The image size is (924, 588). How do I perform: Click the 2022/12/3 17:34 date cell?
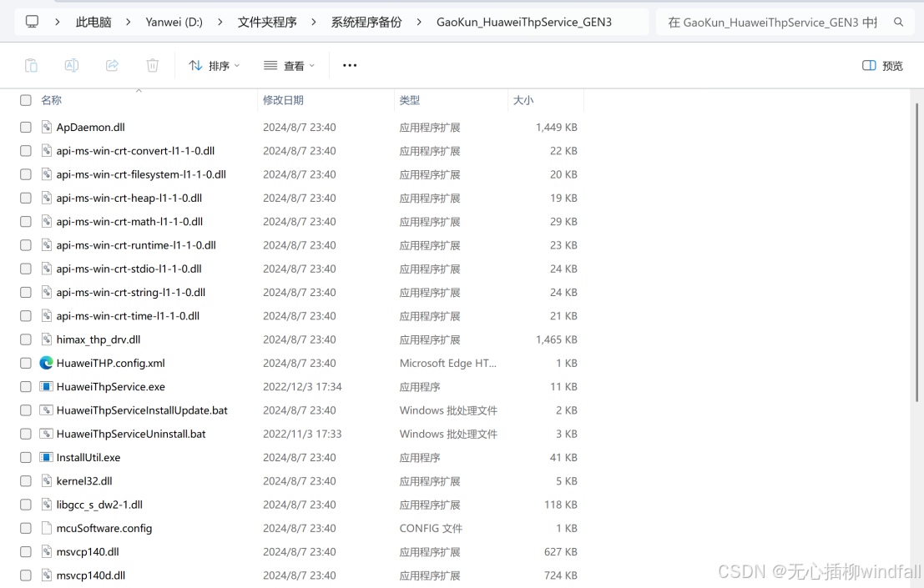[x=302, y=387]
